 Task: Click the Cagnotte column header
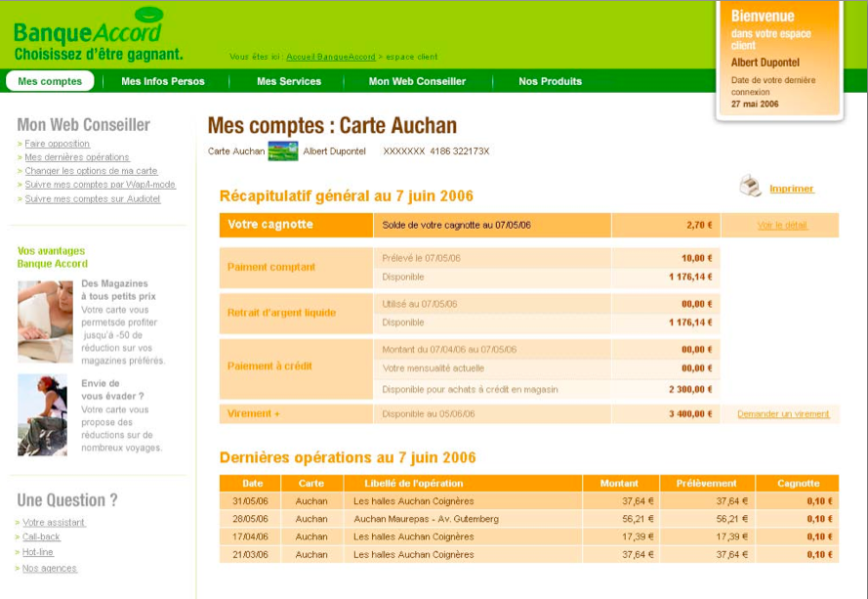798,483
